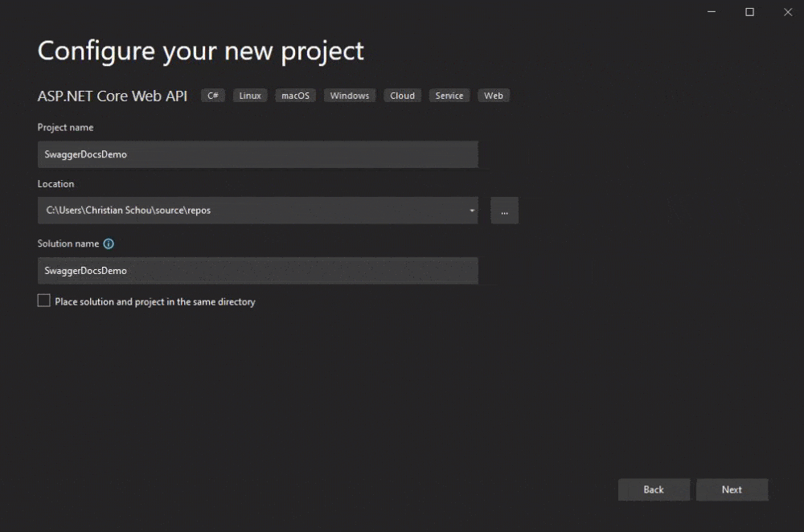Select the Service project tag
The height and width of the screenshot is (532, 804).
click(x=449, y=95)
